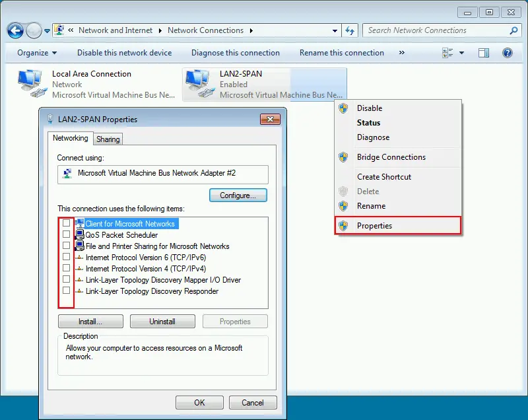The height and width of the screenshot is (420, 528).
Task: Click the Discovery Mapper I/O Driver icon
Action: (x=79, y=280)
